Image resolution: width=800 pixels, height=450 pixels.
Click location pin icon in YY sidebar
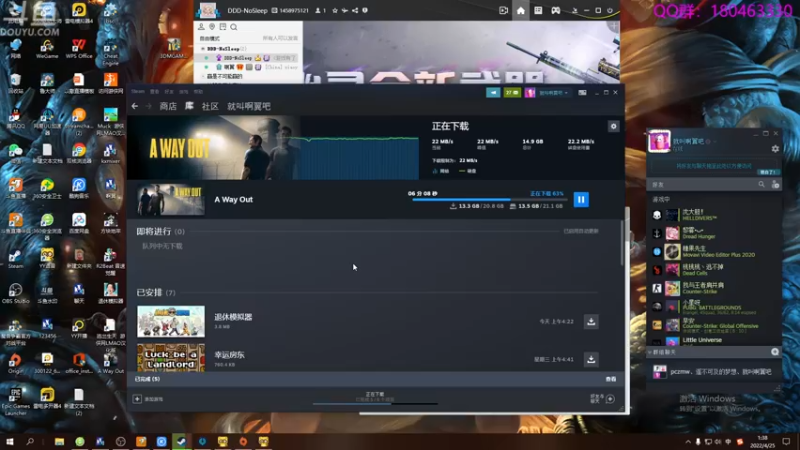click(212, 27)
